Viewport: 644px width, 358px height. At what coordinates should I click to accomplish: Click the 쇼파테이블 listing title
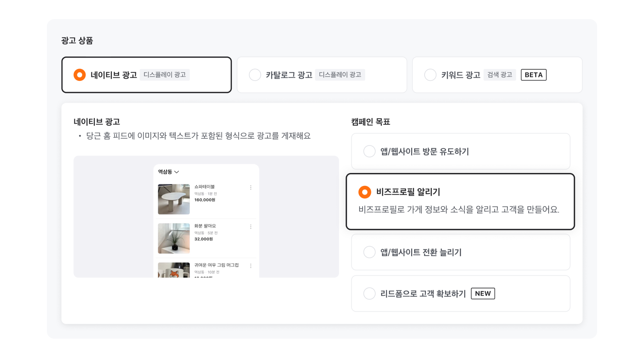(x=204, y=187)
